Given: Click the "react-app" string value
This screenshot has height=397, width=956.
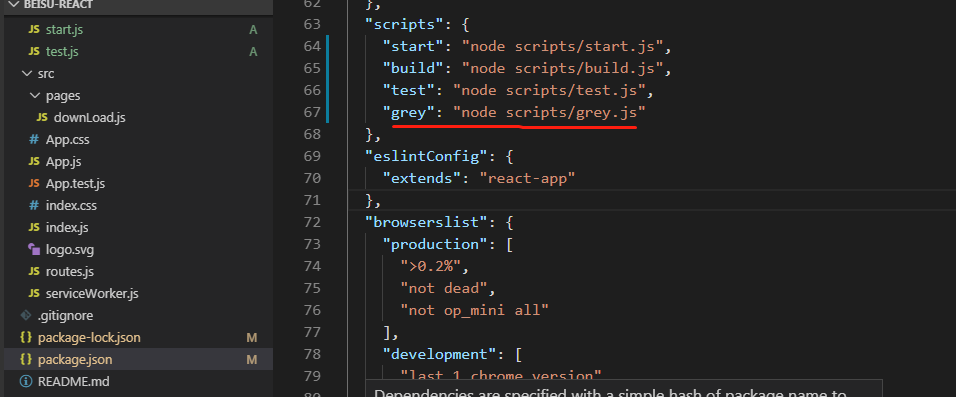Looking at the screenshot, I should click(x=527, y=178).
